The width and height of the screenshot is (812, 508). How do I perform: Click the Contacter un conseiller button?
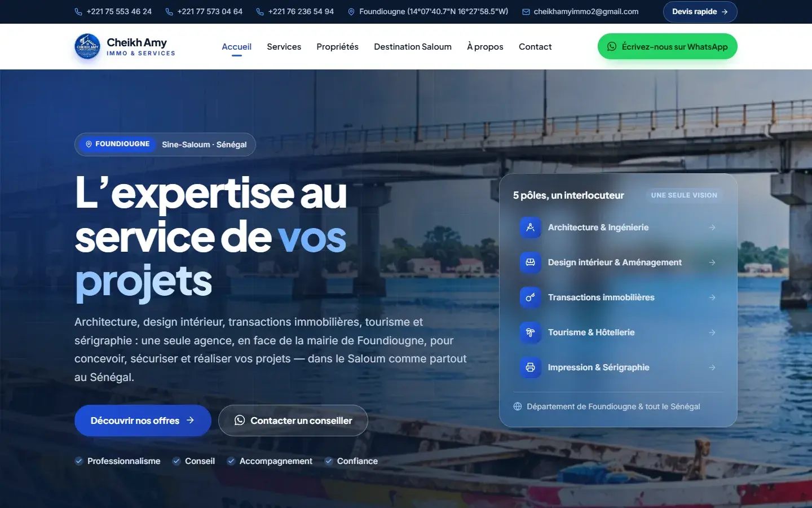click(x=293, y=421)
